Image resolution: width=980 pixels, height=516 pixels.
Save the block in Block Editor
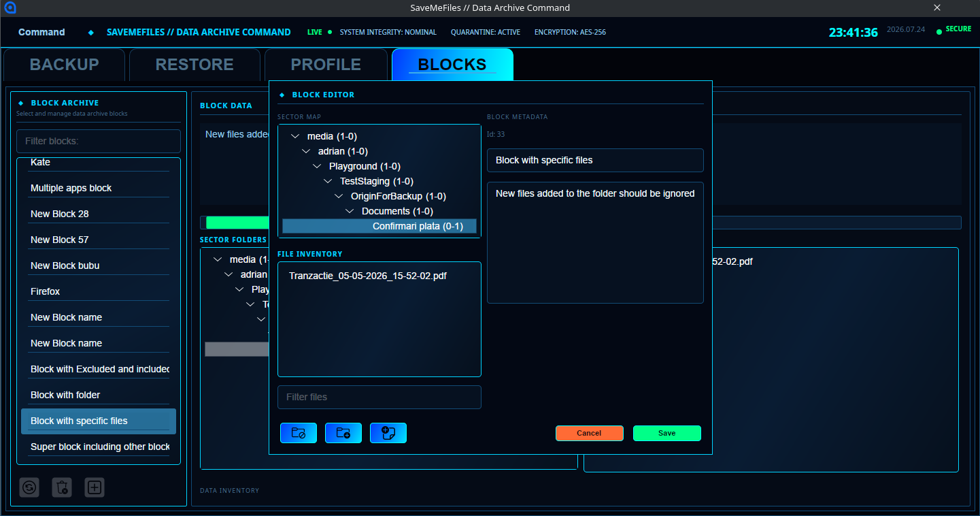666,433
